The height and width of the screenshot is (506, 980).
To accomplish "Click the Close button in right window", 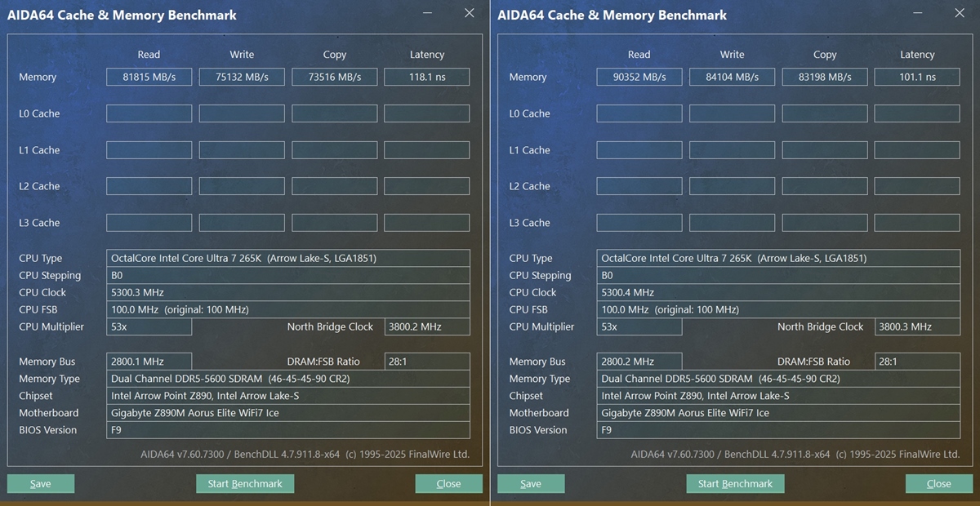I will [939, 484].
